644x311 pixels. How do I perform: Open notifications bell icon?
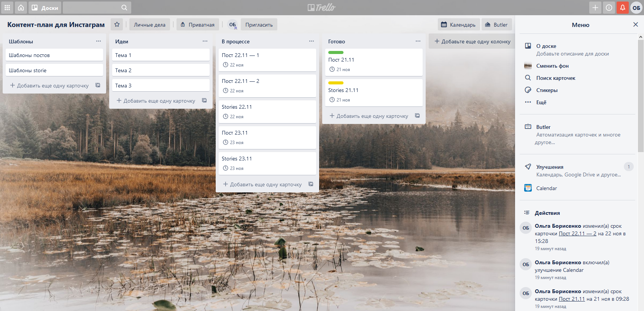tap(623, 8)
